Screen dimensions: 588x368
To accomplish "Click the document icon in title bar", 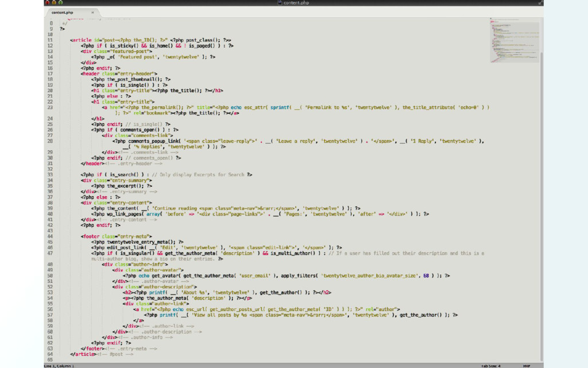I will tap(280, 3).
